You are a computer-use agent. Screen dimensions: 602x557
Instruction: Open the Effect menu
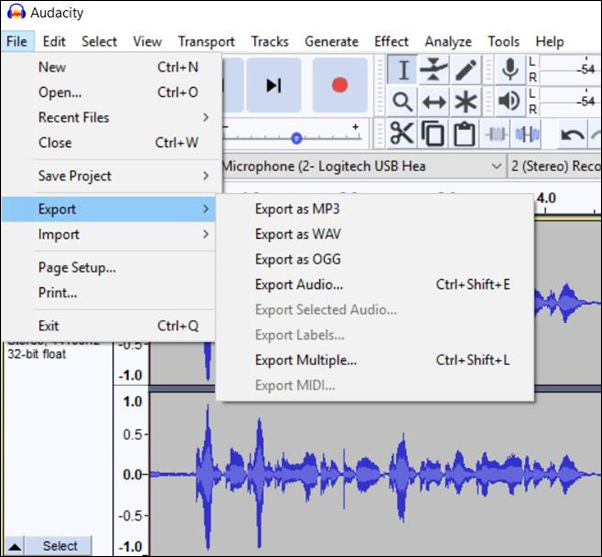click(391, 41)
